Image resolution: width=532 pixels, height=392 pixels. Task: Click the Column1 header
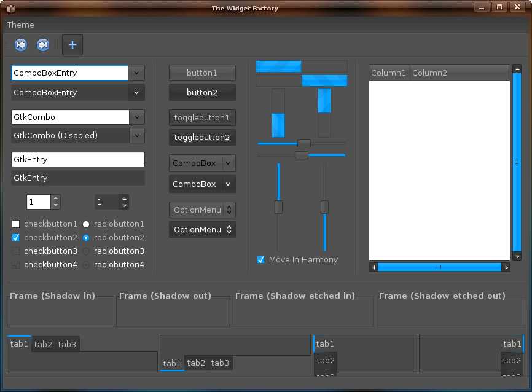pos(389,73)
